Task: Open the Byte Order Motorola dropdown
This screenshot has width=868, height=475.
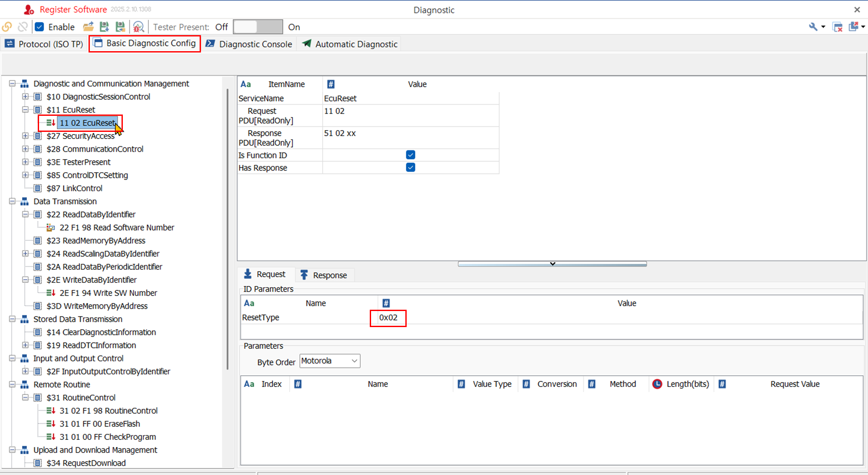Action: (330, 361)
